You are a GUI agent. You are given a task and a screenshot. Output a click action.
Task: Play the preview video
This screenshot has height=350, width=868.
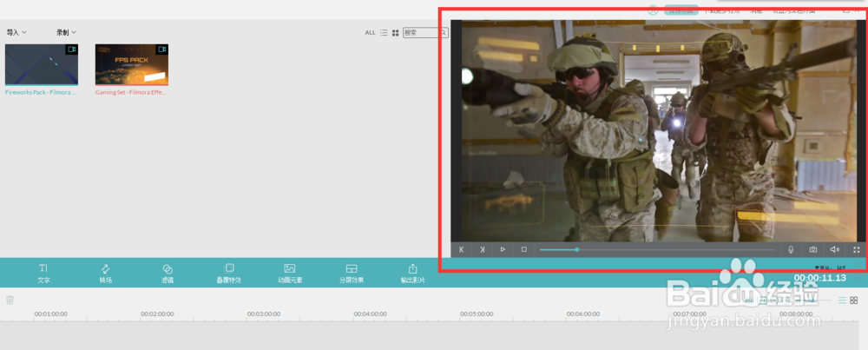point(503,250)
